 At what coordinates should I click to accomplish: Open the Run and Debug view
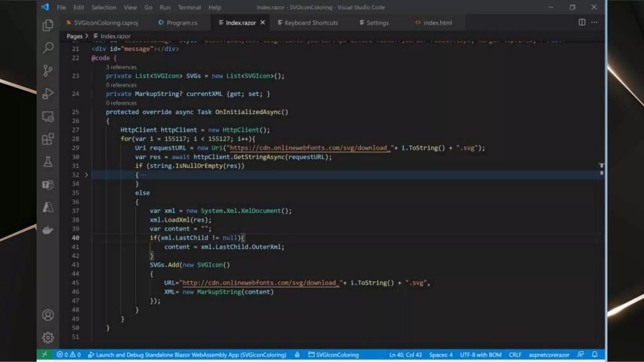click(x=48, y=94)
